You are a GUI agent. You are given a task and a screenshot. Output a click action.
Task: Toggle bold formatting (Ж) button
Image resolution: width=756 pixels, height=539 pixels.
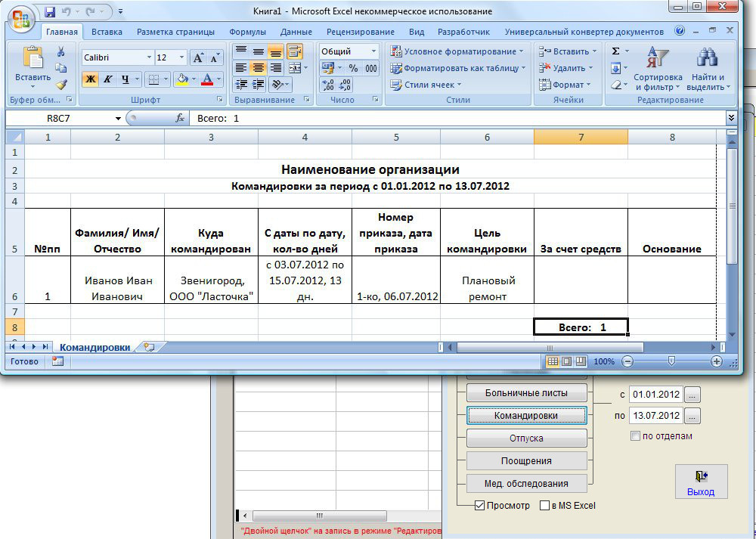pos(91,79)
